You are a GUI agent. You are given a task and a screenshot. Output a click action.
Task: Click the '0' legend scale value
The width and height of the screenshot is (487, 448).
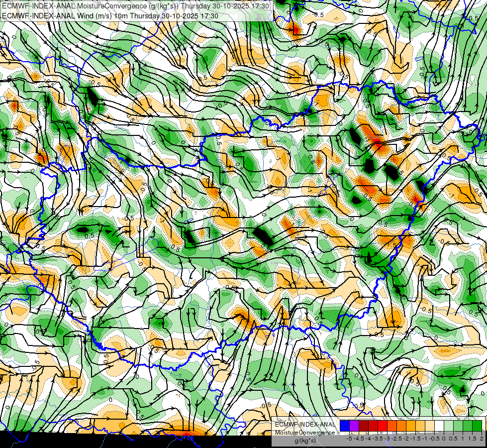(x=444, y=439)
